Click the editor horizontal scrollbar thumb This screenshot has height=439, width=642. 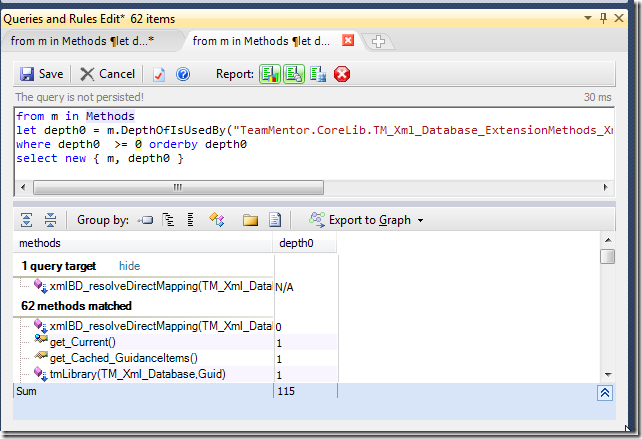(x=178, y=188)
